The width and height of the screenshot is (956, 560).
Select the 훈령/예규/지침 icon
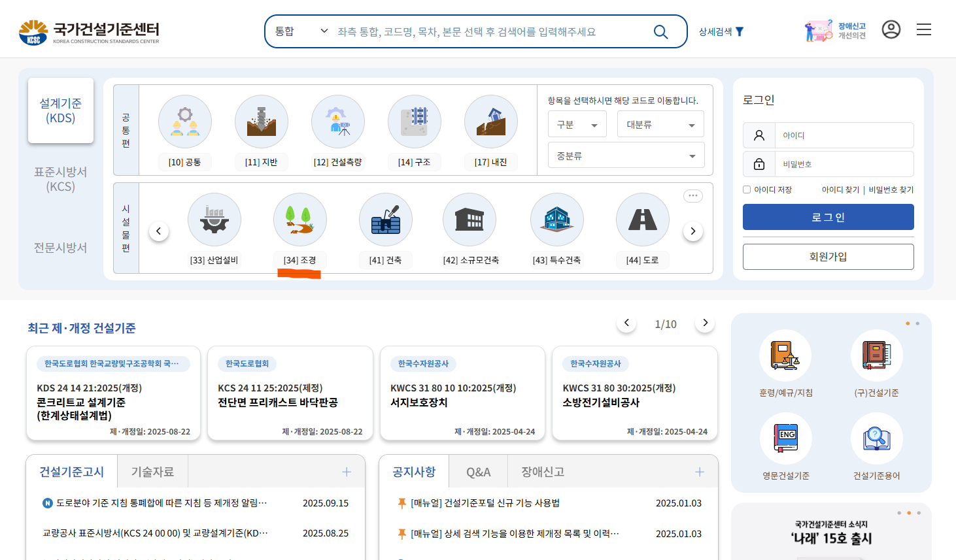[785, 355]
